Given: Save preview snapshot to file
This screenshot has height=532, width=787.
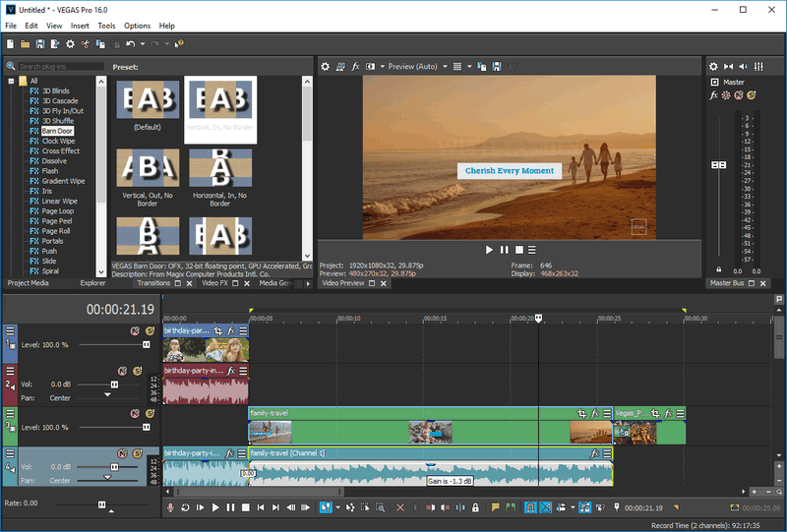Looking at the screenshot, I should click(497, 66).
